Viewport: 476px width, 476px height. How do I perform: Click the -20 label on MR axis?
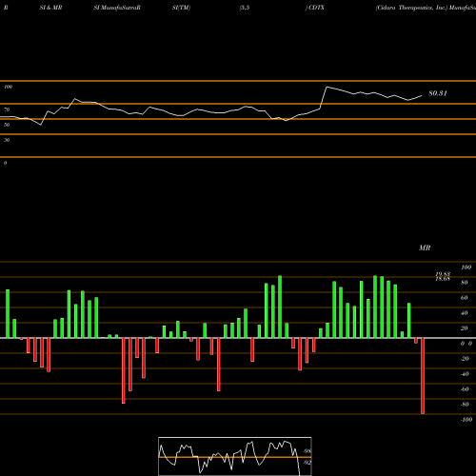(x=465, y=359)
